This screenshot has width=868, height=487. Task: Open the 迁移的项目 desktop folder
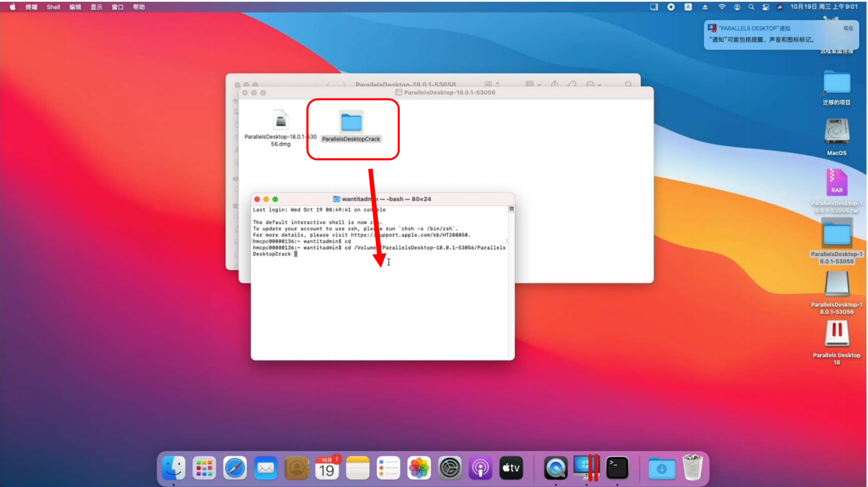[x=836, y=88]
